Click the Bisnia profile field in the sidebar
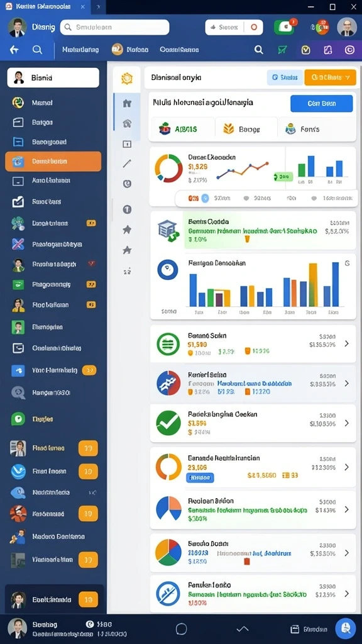The width and height of the screenshot is (362, 644). pyautogui.click(x=53, y=77)
